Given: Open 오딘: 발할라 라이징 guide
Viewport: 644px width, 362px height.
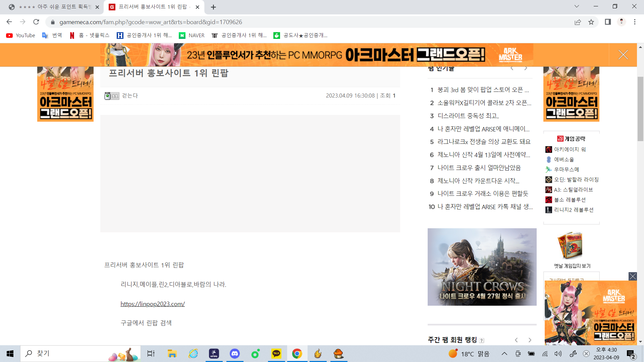Looking at the screenshot, I should coord(572,180).
